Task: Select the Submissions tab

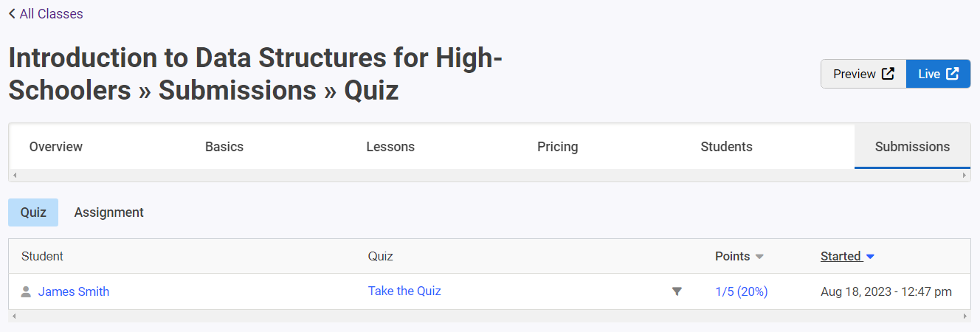Action: (912, 147)
